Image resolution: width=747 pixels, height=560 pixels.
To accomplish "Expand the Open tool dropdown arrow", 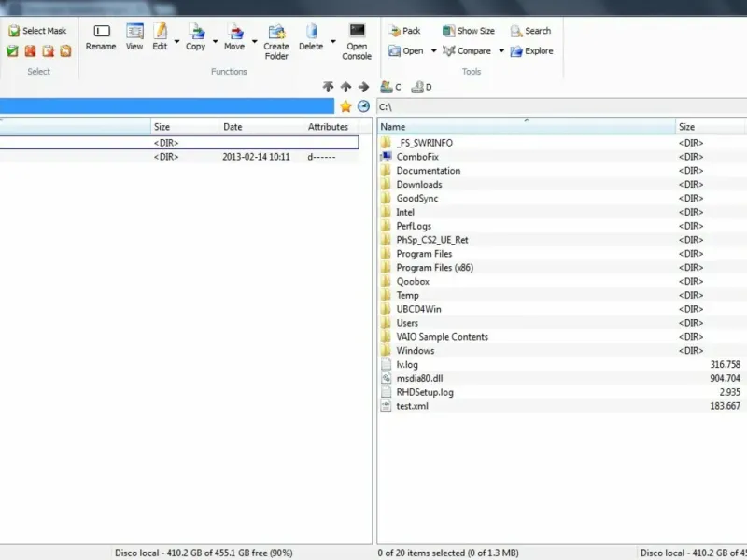I will click(433, 51).
